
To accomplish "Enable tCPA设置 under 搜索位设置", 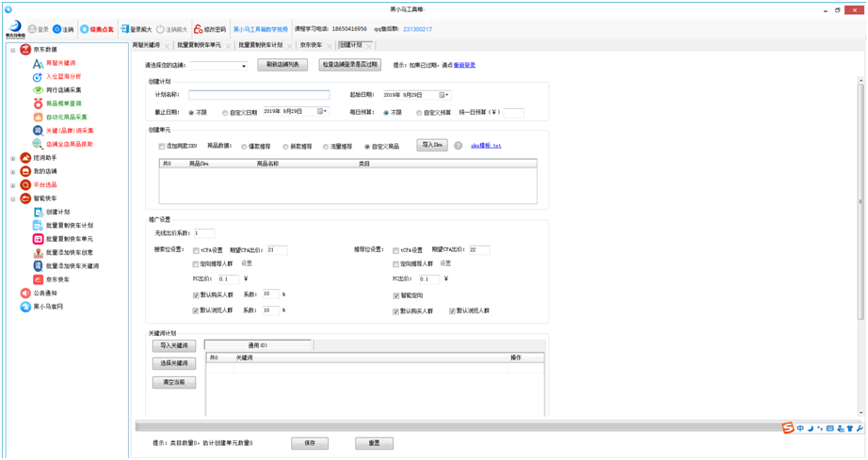I will [196, 250].
